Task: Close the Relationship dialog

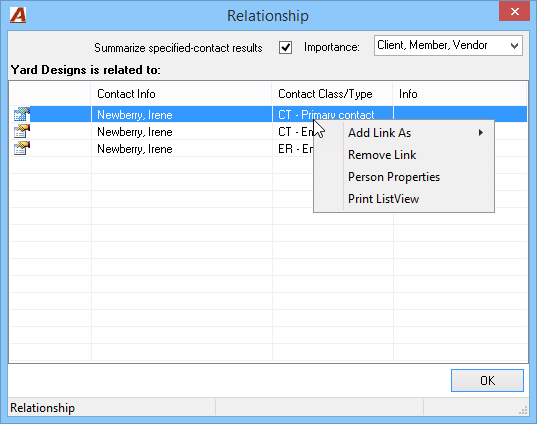Action: pyautogui.click(x=514, y=12)
